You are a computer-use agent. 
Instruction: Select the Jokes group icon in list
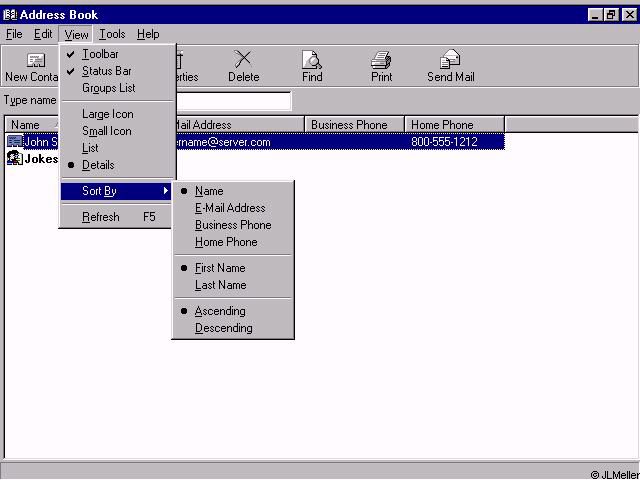click(14, 158)
